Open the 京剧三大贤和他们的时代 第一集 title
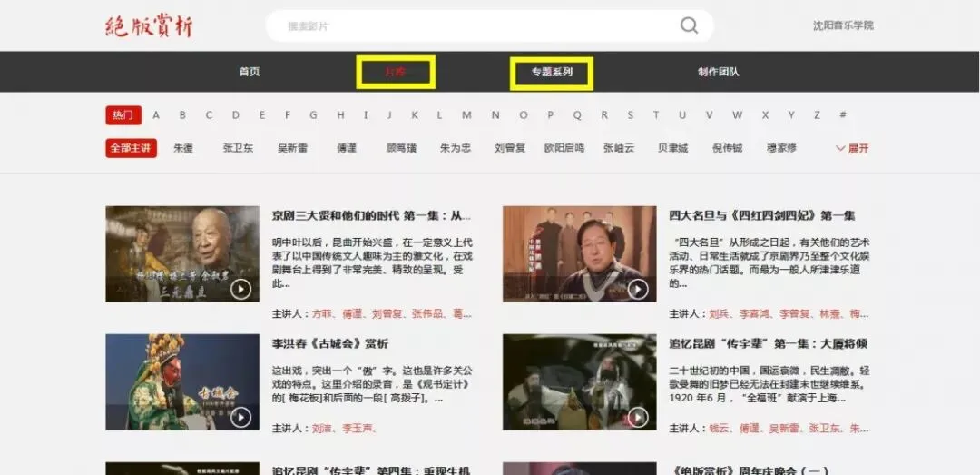The image size is (980, 475). tap(371, 216)
